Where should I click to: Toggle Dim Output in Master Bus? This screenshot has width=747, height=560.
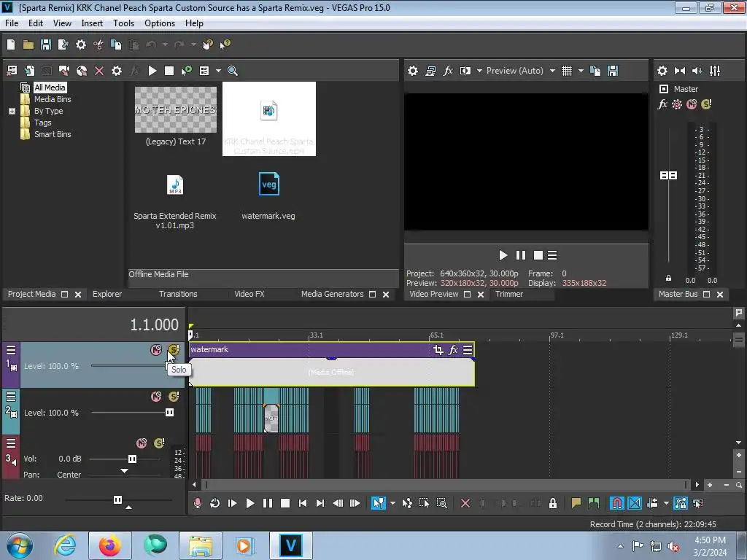click(x=697, y=71)
